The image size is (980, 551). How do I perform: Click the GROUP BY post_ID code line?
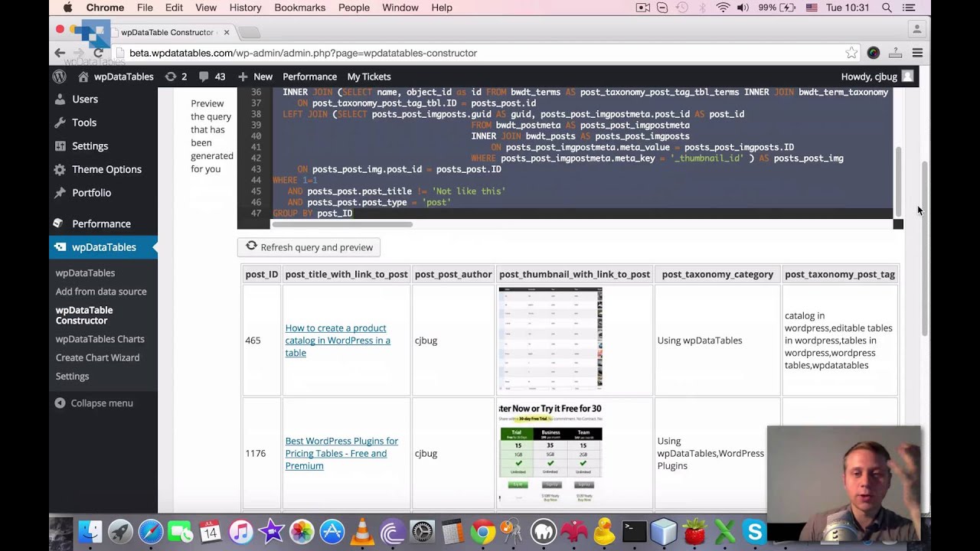(312, 213)
